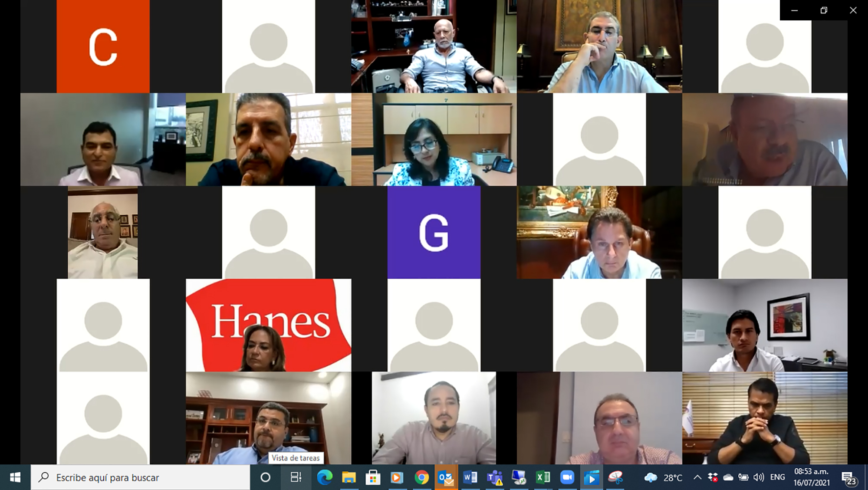This screenshot has width=868, height=490.
Task: Open the Zoom app in the taskbar
Action: [x=567, y=477]
